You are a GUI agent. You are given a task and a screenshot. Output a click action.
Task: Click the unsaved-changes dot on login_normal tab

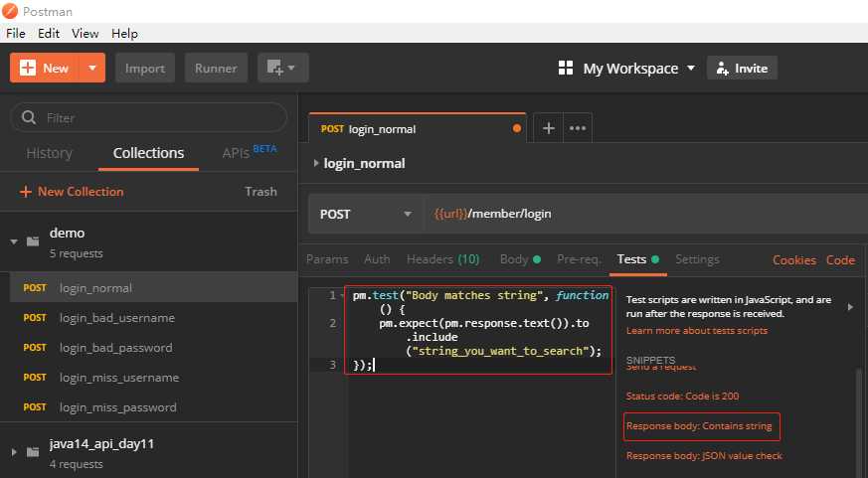click(x=516, y=129)
